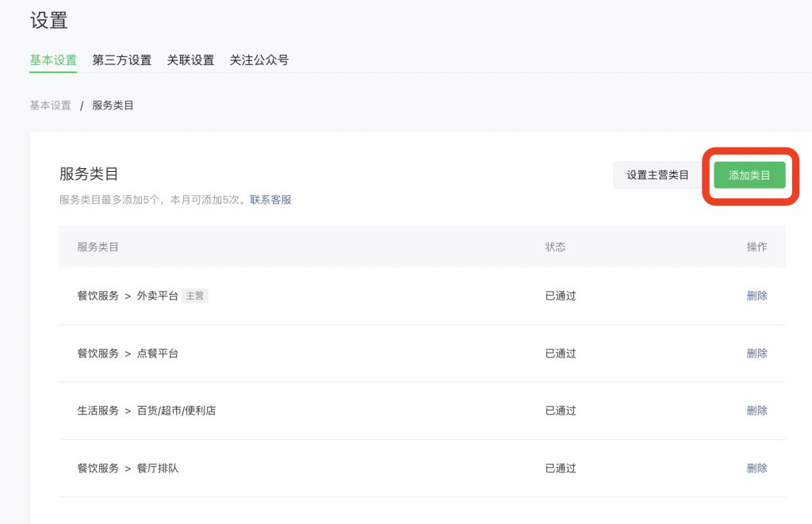The height and width of the screenshot is (524, 812).
Task: Switch to the 基本设置 tab
Action: pyautogui.click(x=53, y=60)
